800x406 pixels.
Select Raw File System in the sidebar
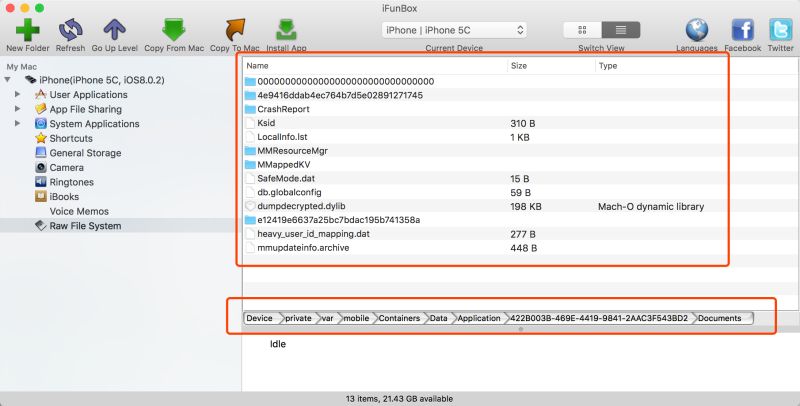point(85,226)
